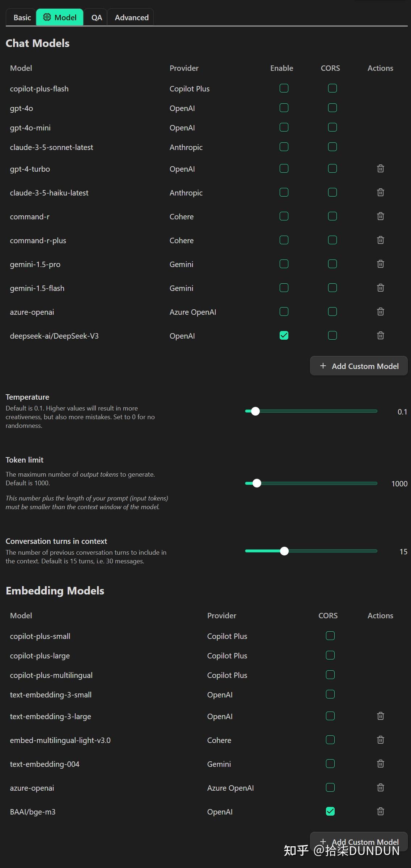The height and width of the screenshot is (868, 411).
Task: Delete the text-embedding-004 Gemini embedding
Action: (x=380, y=764)
